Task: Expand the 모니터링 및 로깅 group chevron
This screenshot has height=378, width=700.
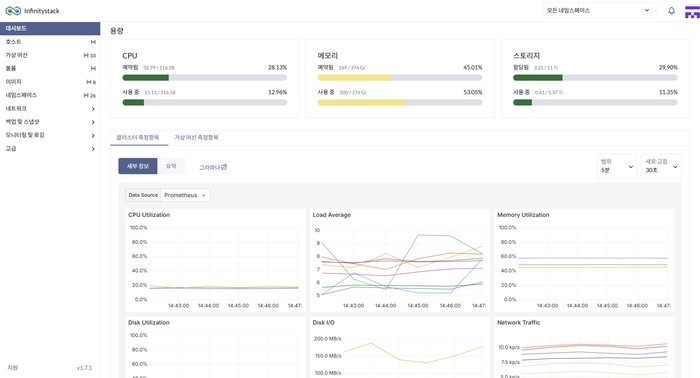Action: (x=93, y=136)
